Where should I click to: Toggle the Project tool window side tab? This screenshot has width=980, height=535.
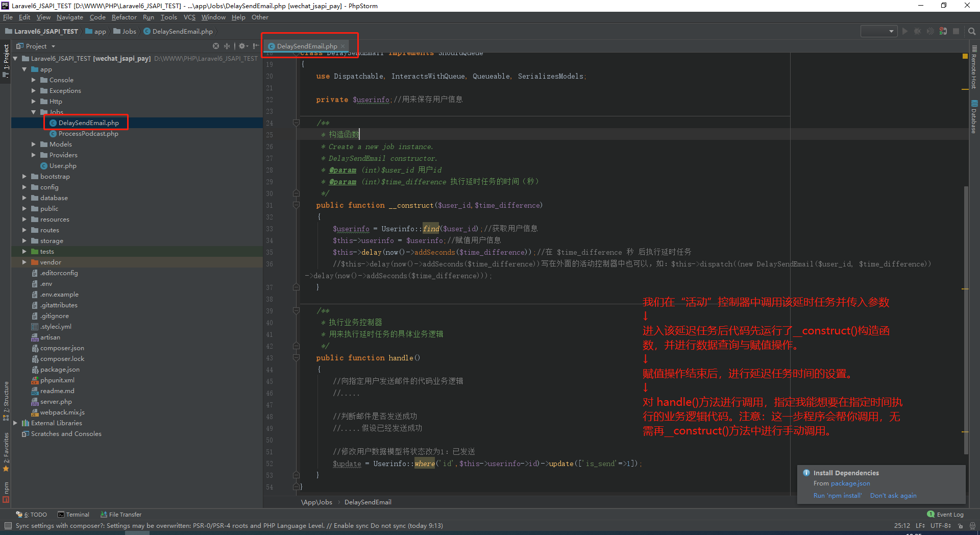[6, 61]
